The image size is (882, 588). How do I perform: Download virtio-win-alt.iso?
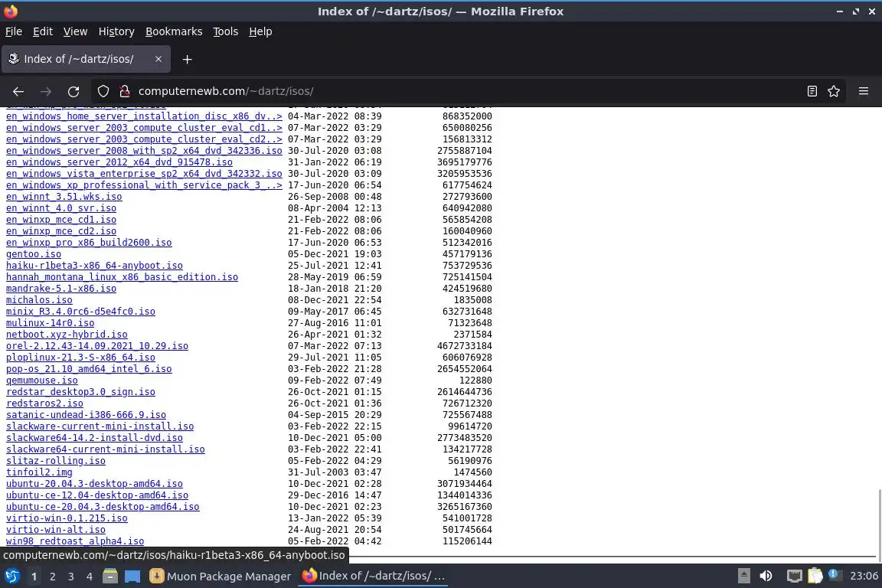pos(56,530)
